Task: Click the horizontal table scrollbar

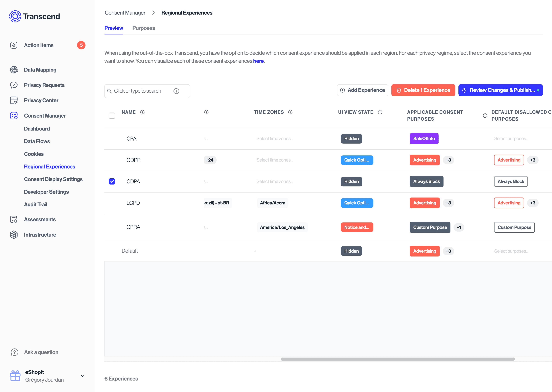Action: (x=397, y=359)
